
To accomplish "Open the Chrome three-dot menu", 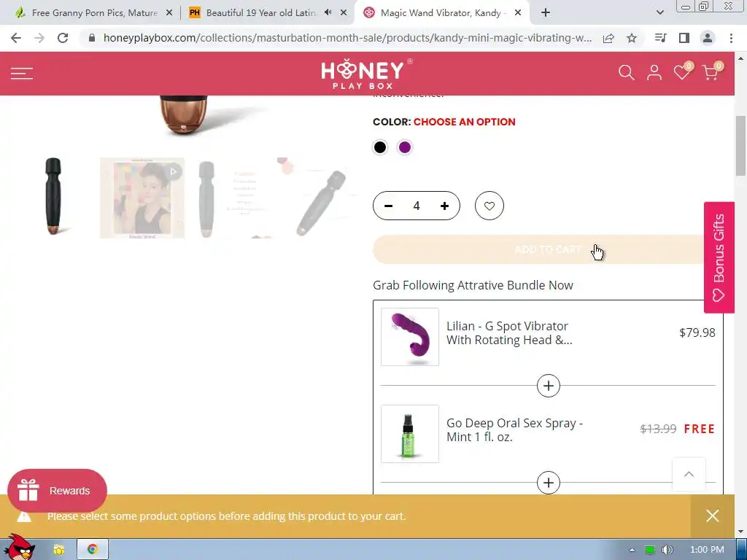I will (x=731, y=38).
